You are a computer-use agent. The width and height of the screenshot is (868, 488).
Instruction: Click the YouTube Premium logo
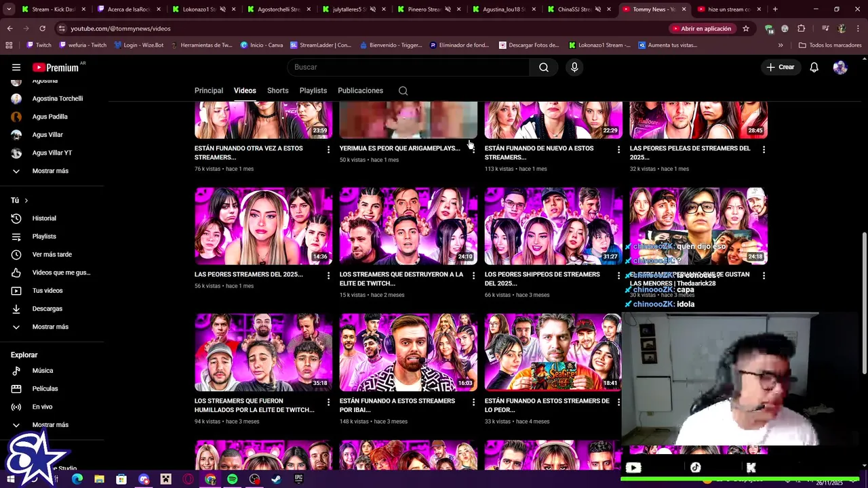(56, 67)
